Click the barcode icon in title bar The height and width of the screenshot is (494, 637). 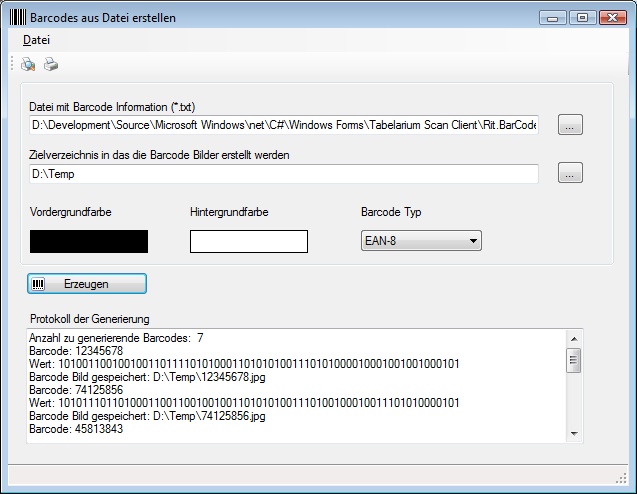tap(17, 17)
